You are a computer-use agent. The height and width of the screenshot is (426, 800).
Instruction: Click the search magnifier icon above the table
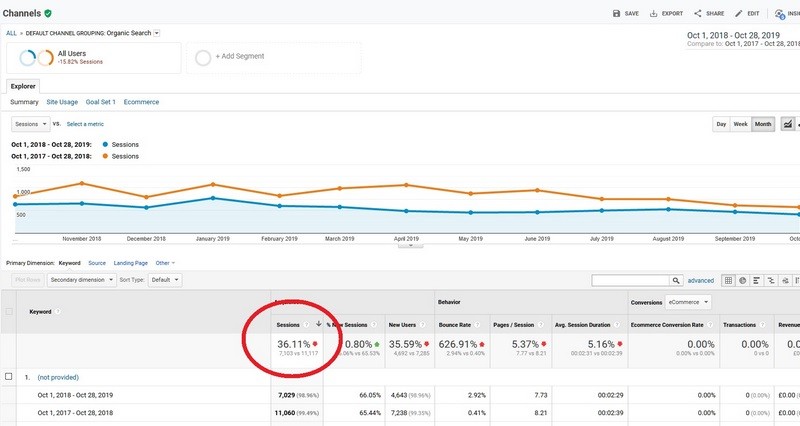click(x=677, y=281)
